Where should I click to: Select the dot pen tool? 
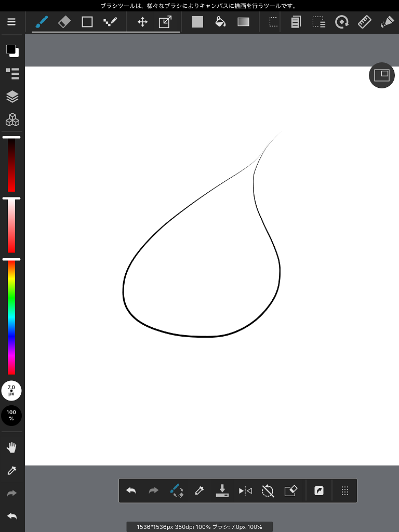coord(110,22)
